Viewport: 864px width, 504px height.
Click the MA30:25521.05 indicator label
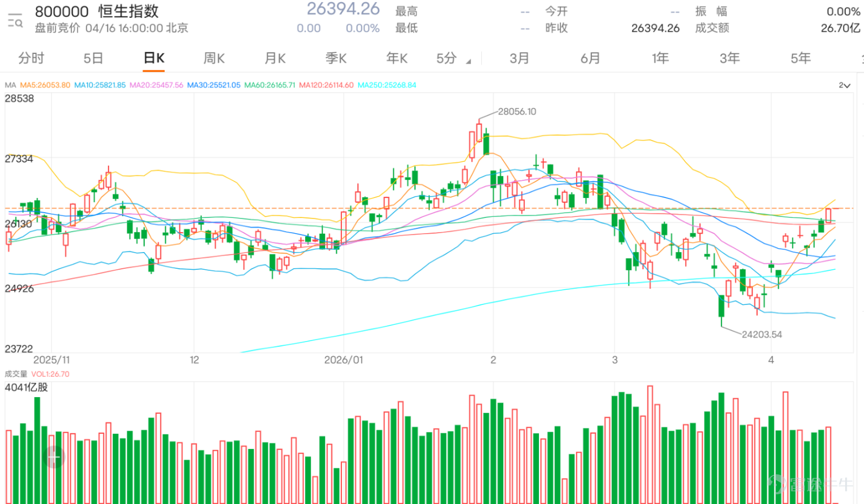(x=214, y=85)
